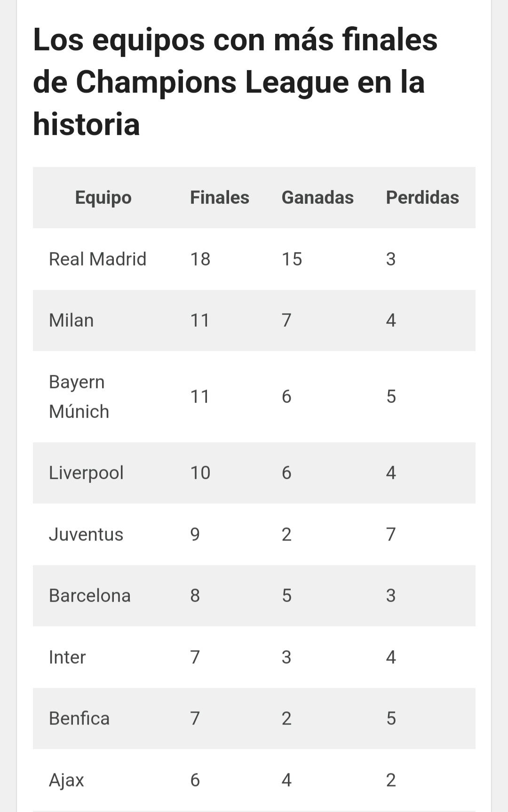Select the Benfica team cell
This screenshot has width=508, height=812.
[79, 719]
